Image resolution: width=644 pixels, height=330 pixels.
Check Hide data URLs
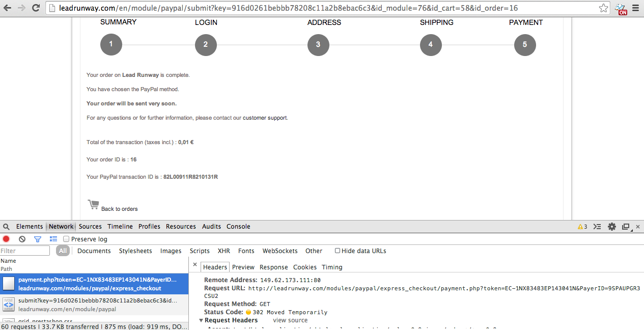click(338, 251)
